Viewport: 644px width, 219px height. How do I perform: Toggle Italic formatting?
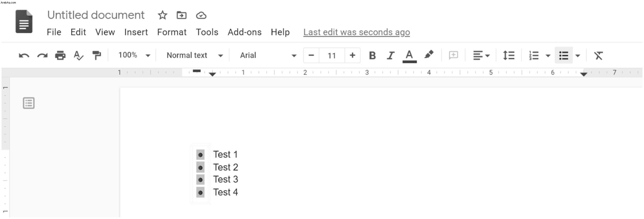point(390,55)
